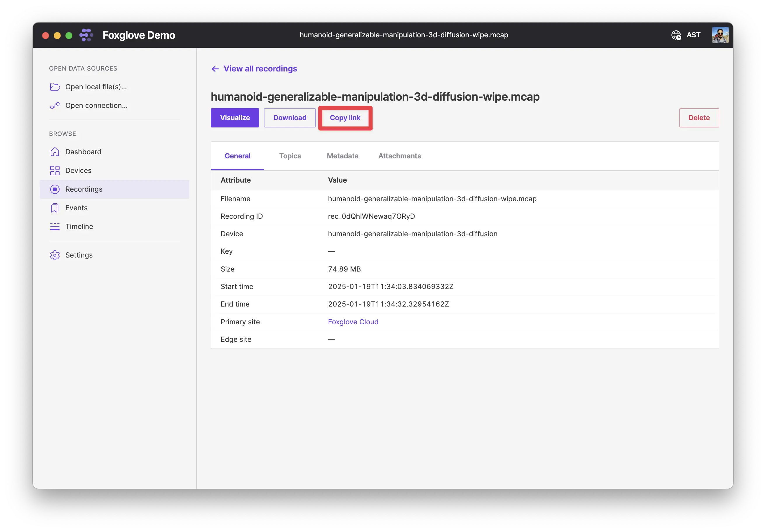Switch to the Topics tab
The image size is (766, 532).
pyautogui.click(x=290, y=155)
